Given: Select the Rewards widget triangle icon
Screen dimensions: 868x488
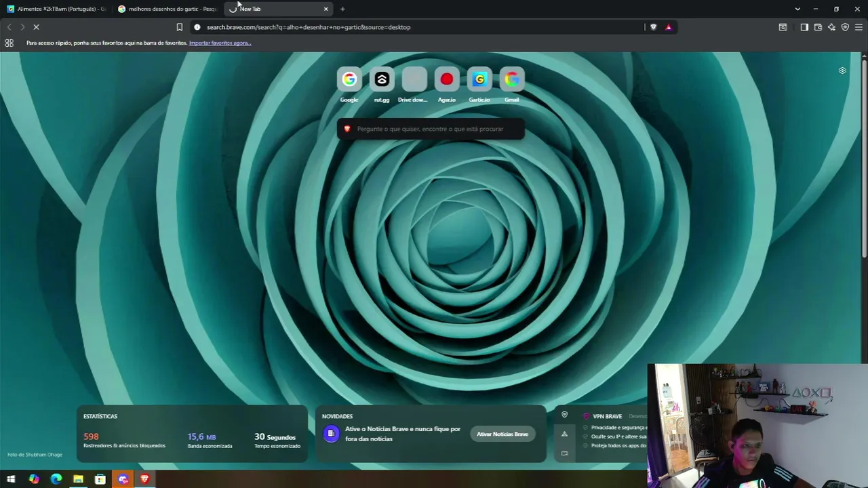Looking at the screenshot, I should (564, 434).
